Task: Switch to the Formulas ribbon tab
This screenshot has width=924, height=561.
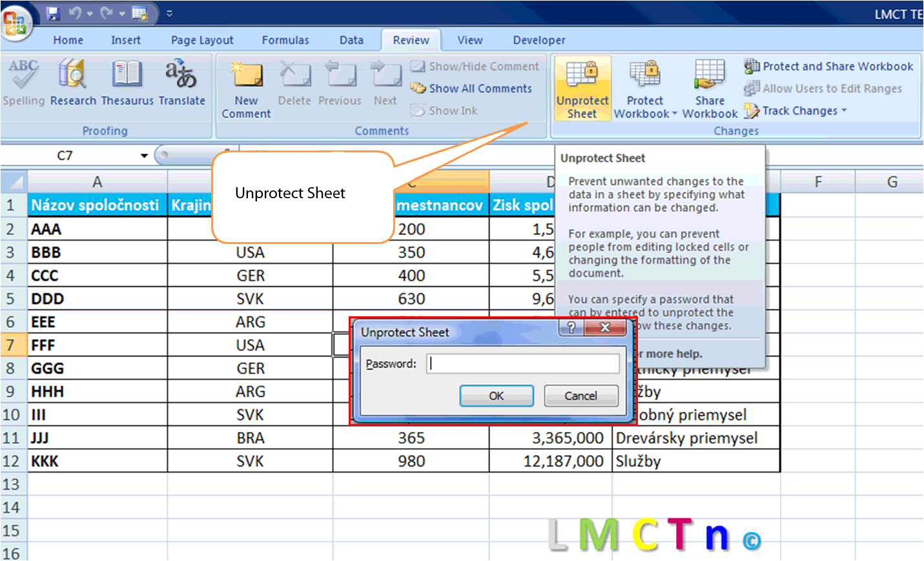Action: pyautogui.click(x=285, y=40)
